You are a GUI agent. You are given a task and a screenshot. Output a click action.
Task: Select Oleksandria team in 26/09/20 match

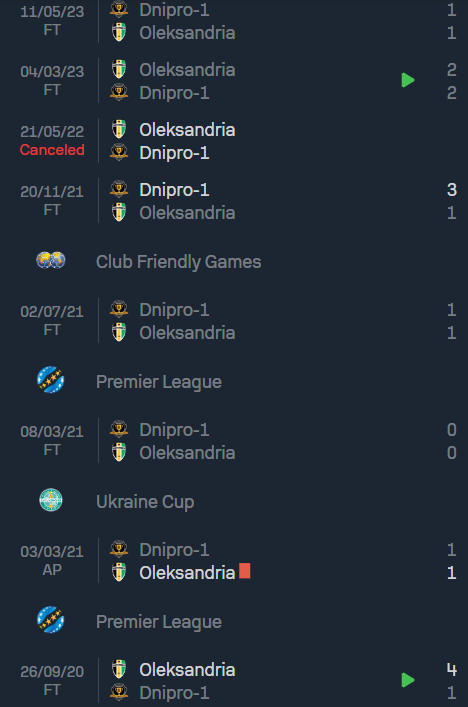pyautogui.click(x=187, y=670)
